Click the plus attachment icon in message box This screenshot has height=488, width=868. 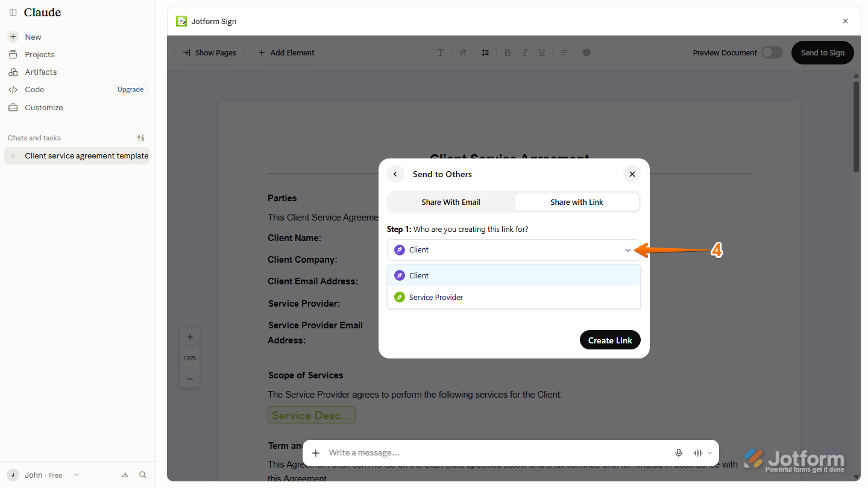[x=316, y=453]
